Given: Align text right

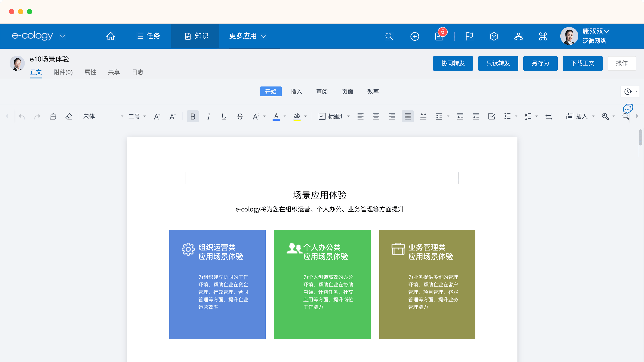Looking at the screenshot, I should point(392,116).
